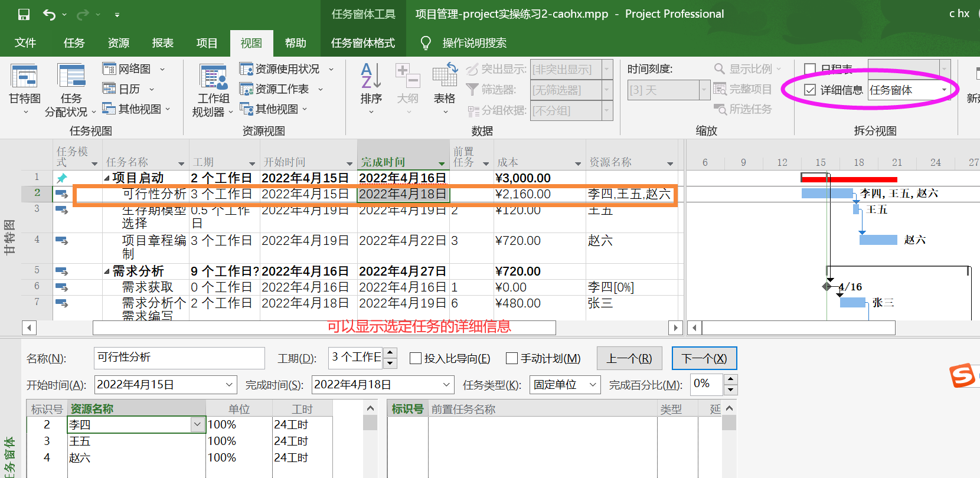Open the filter [无筛选器] dropdown

click(x=607, y=90)
